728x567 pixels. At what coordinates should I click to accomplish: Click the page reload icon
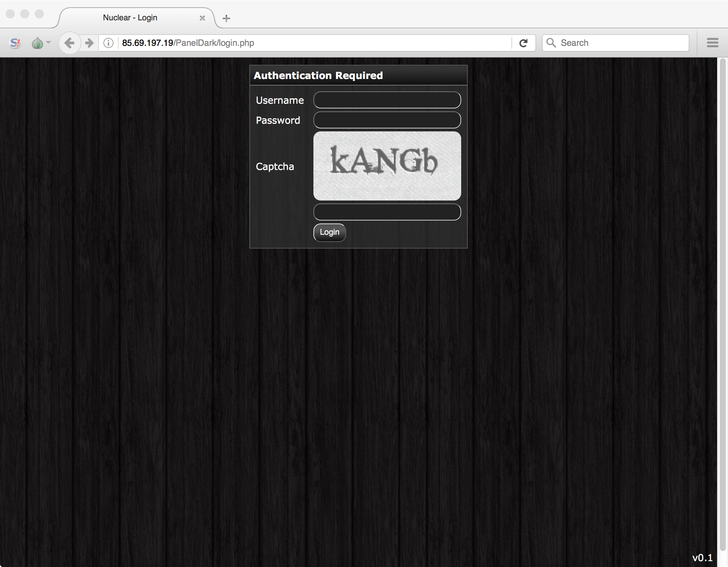[523, 43]
